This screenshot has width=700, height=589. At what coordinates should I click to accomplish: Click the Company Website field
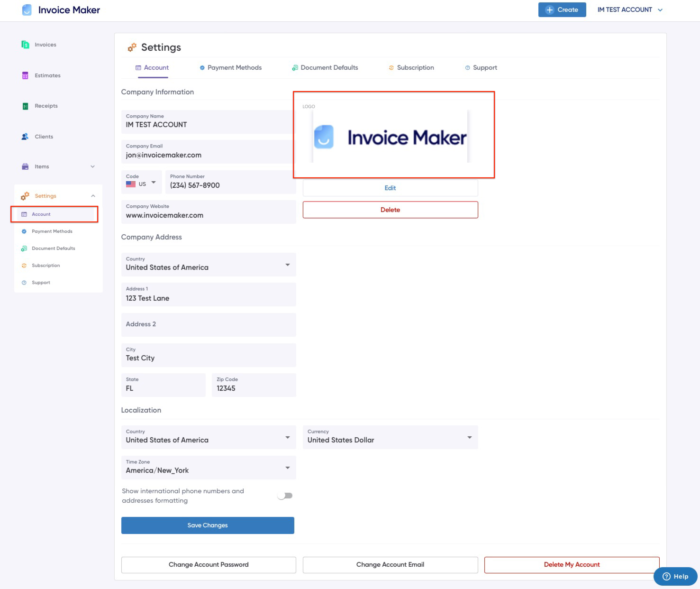tap(209, 212)
